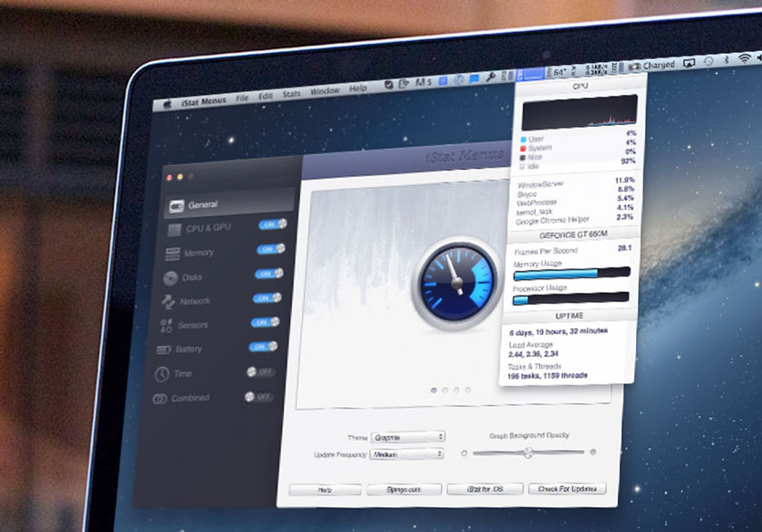Select the General section in sidebar
The image size is (762, 532).
pos(230,203)
